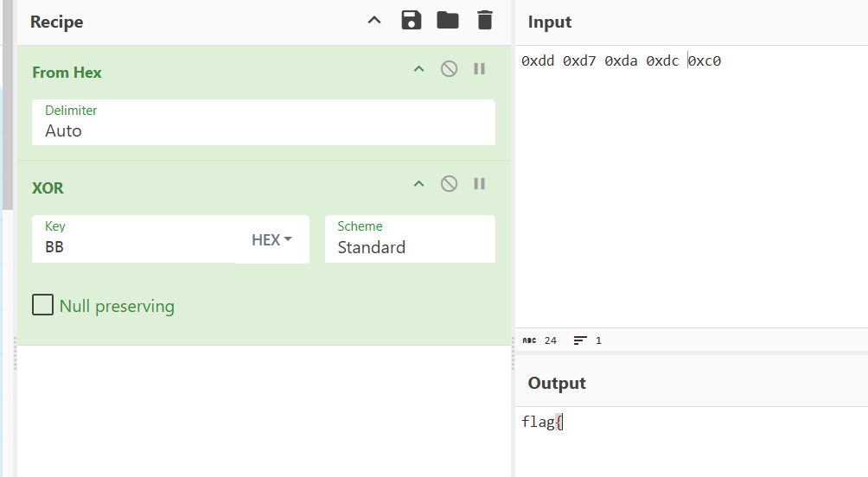Click the From Hex operation title

pyautogui.click(x=67, y=73)
